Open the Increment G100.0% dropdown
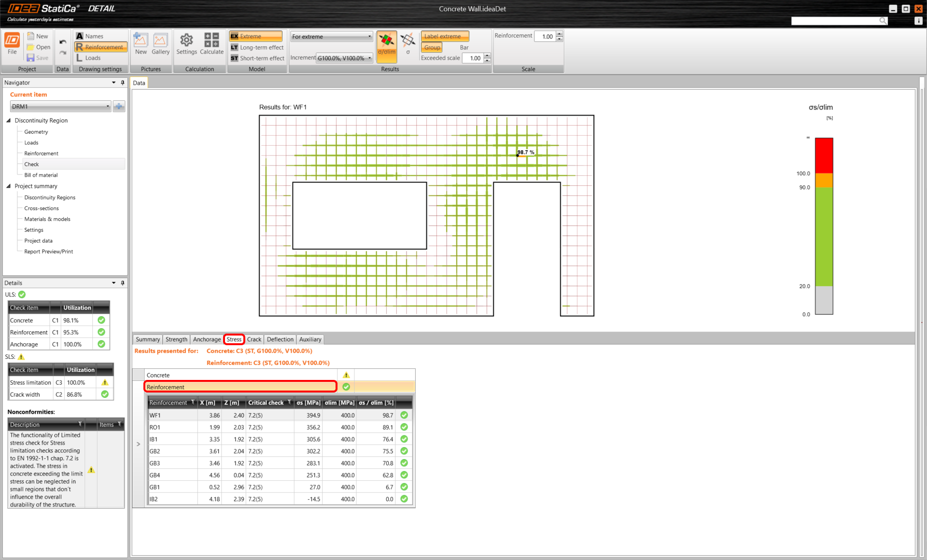927x560 pixels. pos(345,58)
